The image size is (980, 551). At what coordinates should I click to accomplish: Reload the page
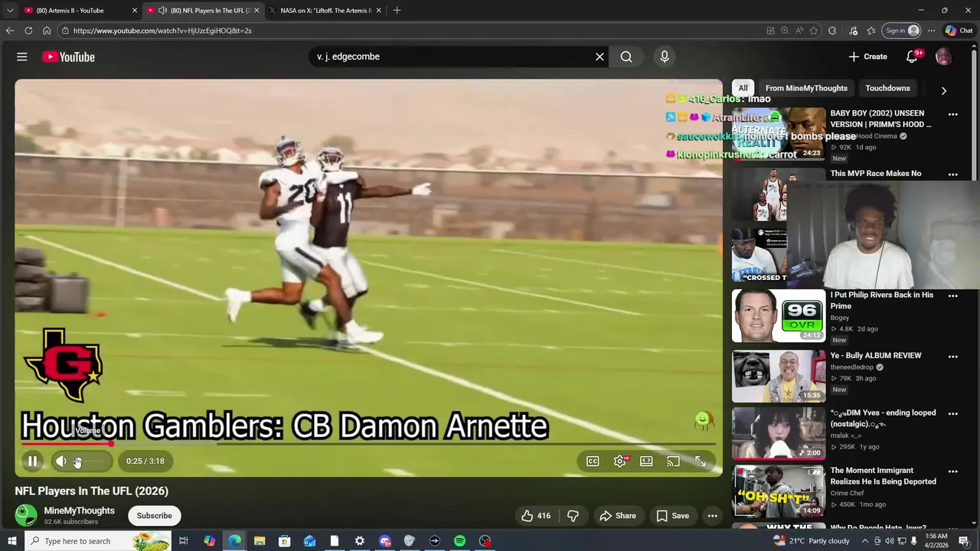tap(28, 31)
